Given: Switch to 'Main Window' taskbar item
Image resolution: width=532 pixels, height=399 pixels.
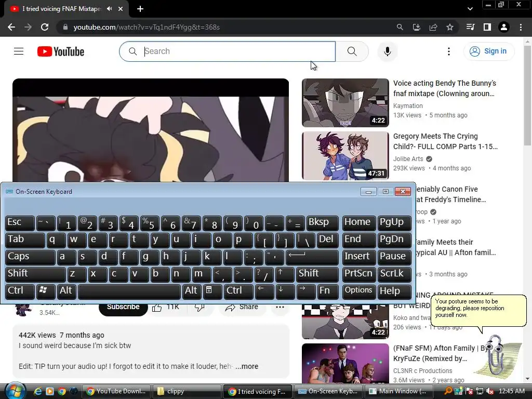Looking at the screenshot, I should point(398,391).
